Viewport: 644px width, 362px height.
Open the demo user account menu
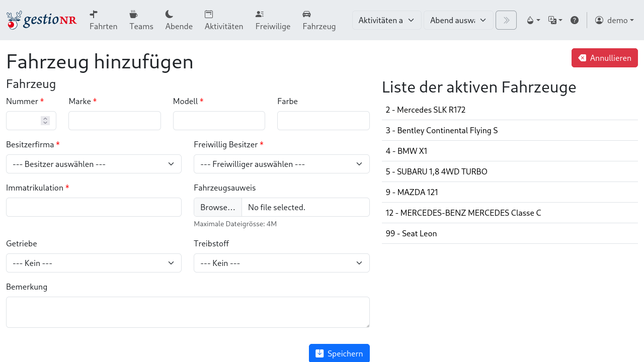pos(614,20)
